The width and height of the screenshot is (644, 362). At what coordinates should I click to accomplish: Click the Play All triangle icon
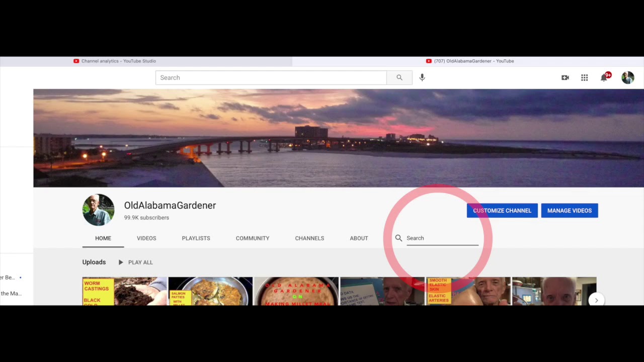tap(121, 262)
